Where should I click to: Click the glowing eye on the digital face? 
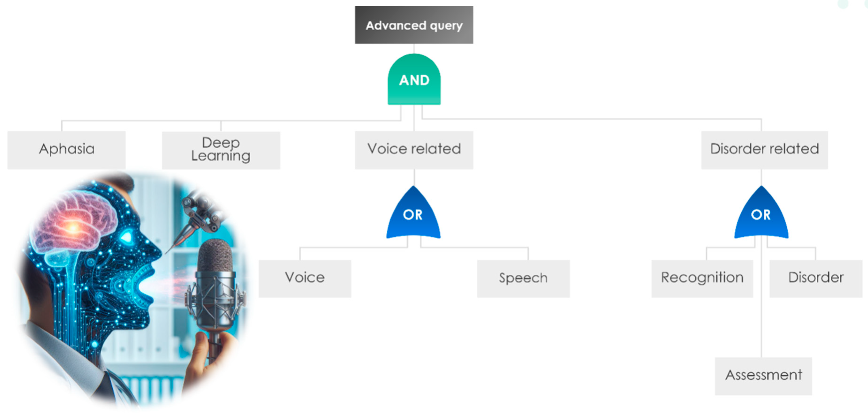[x=127, y=237]
